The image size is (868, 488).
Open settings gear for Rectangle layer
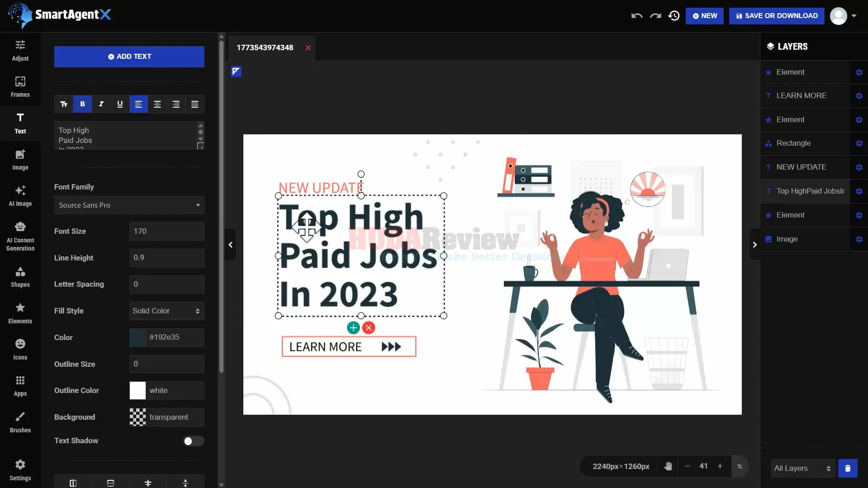[x=859, y=143]
